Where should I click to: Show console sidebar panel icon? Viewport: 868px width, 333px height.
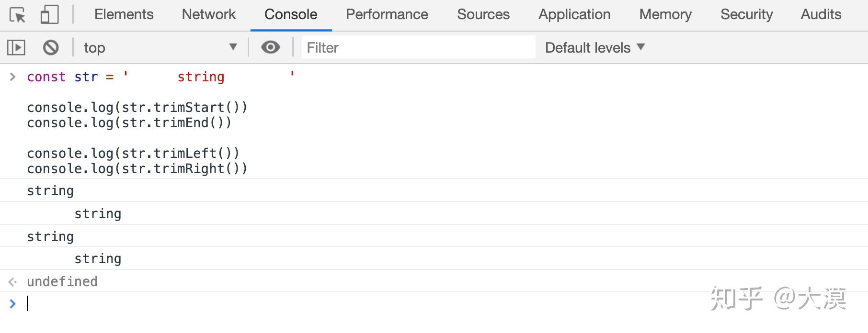tap(16, 47)
